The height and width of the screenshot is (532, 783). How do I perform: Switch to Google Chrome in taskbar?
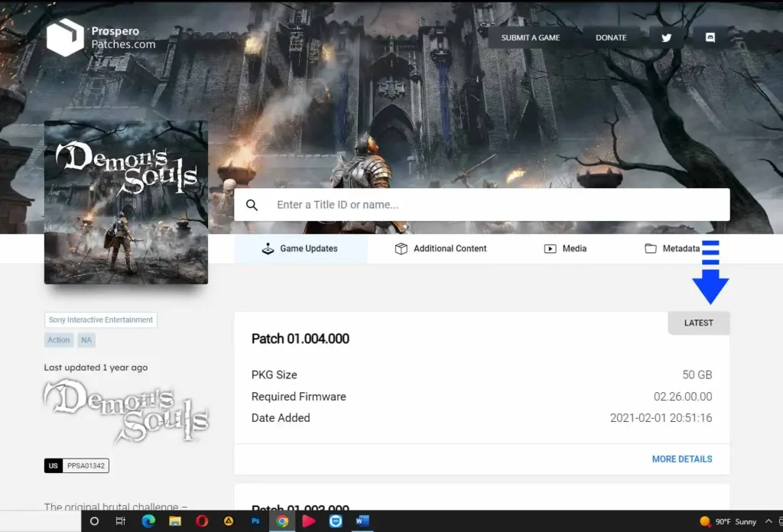click(282, 521)
